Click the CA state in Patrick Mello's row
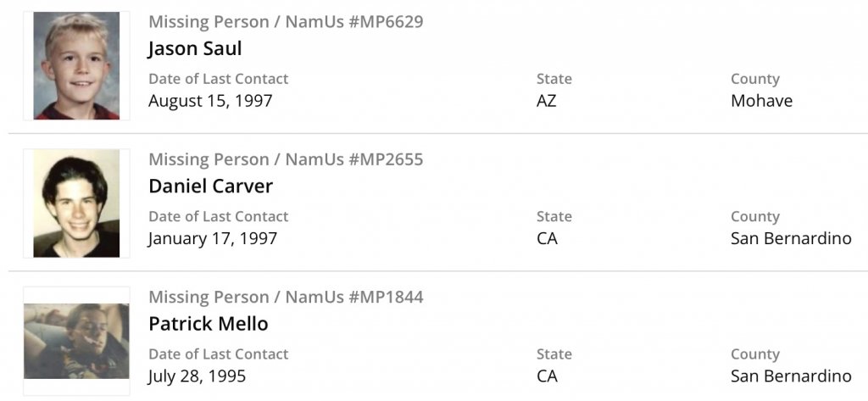 click(x=547, y=376)
